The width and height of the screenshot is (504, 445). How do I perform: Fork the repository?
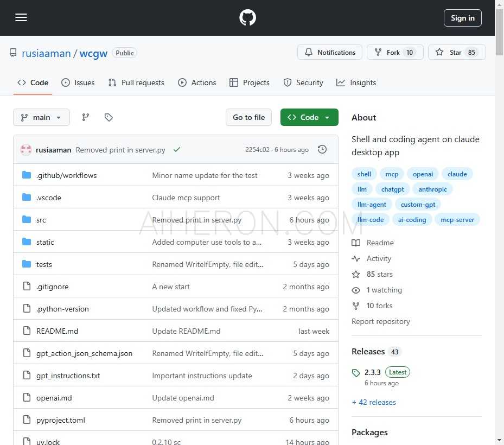click(x=395, y=52)
